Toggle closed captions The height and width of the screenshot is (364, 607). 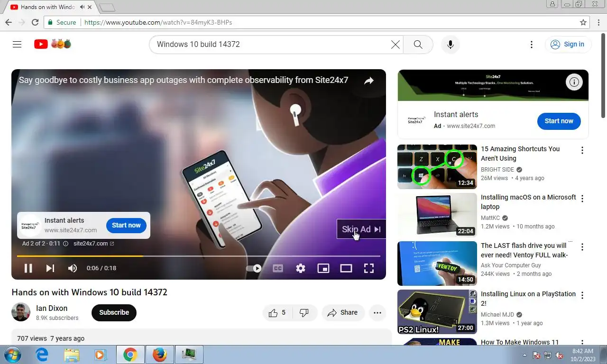point(278,268)
